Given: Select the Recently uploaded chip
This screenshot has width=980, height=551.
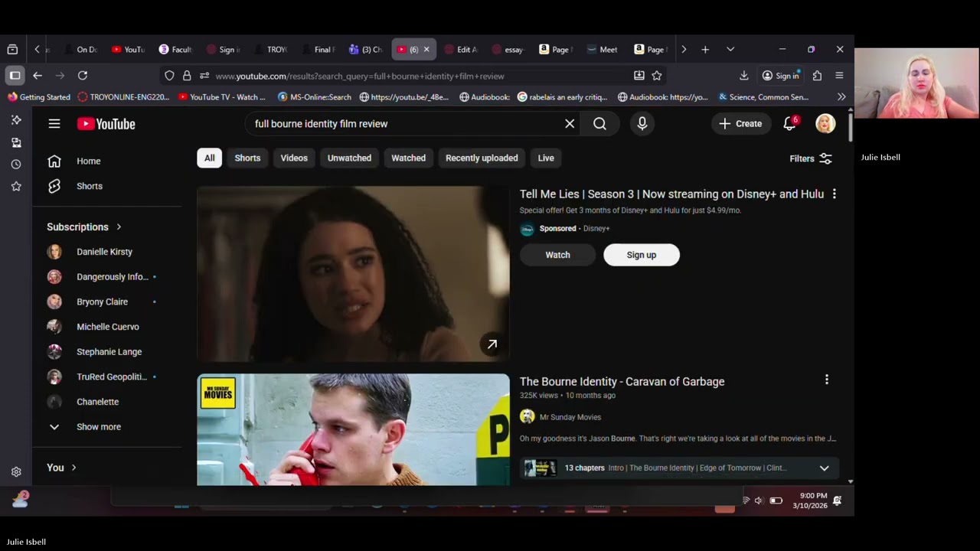Looking at the screenshot, I should [482, 158].
